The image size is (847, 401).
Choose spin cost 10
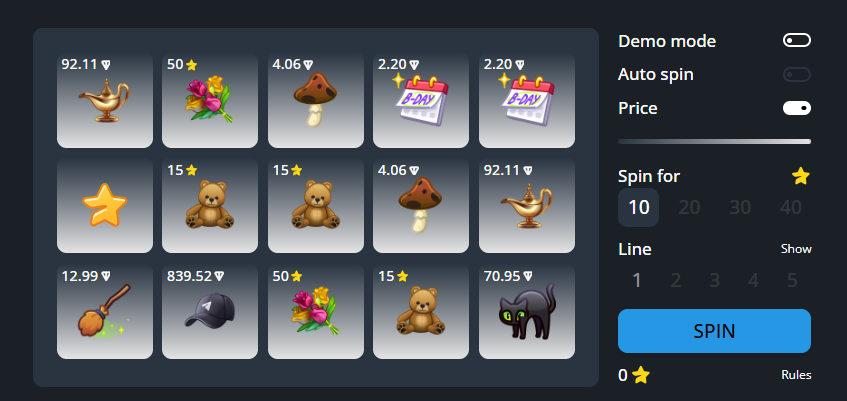(x=638, y=208)
